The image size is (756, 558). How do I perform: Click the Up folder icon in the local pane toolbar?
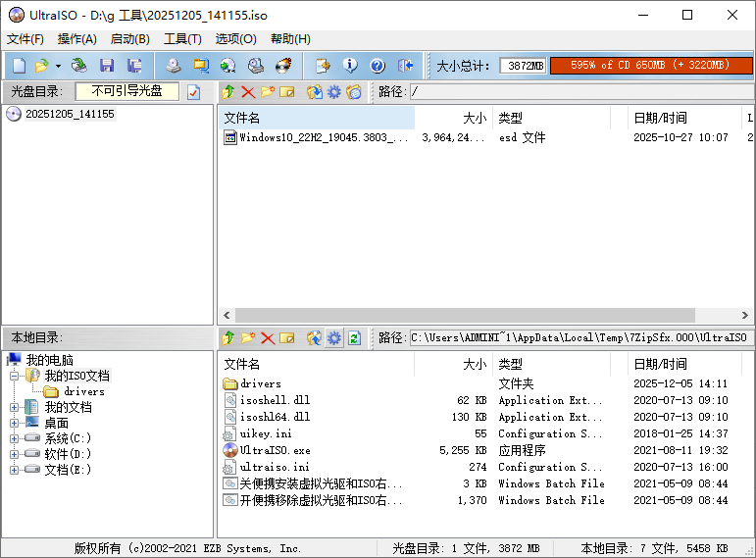(228, 338)
